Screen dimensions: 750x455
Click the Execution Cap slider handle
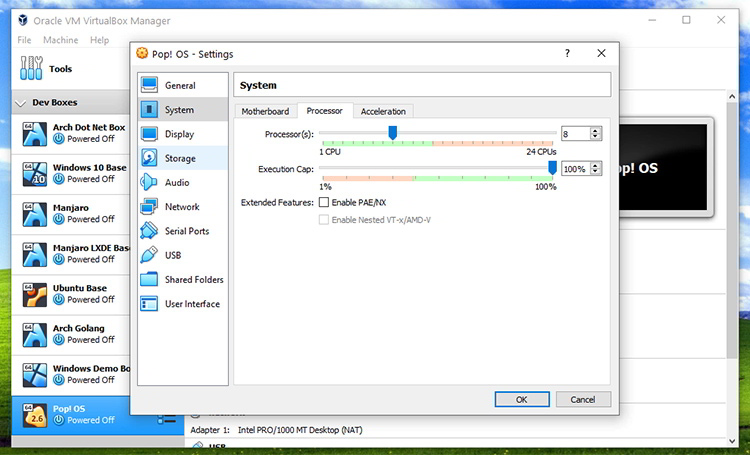tap(552, 168)
